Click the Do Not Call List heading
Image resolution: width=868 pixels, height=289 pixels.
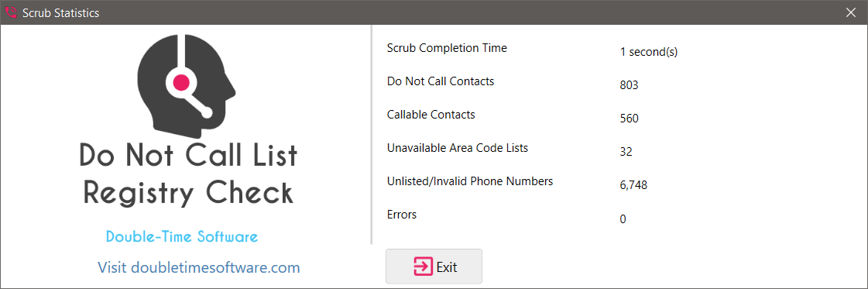coord(187,155)
